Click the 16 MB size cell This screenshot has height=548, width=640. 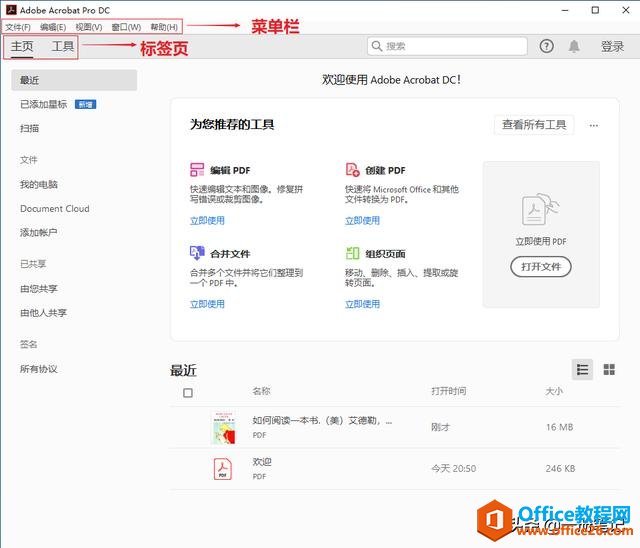pos(560,427)
